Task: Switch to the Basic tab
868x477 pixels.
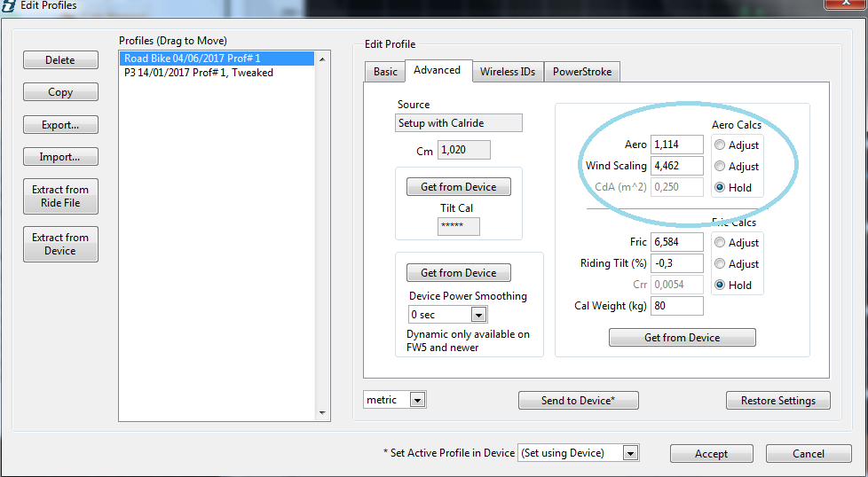Action: (385, 72)
